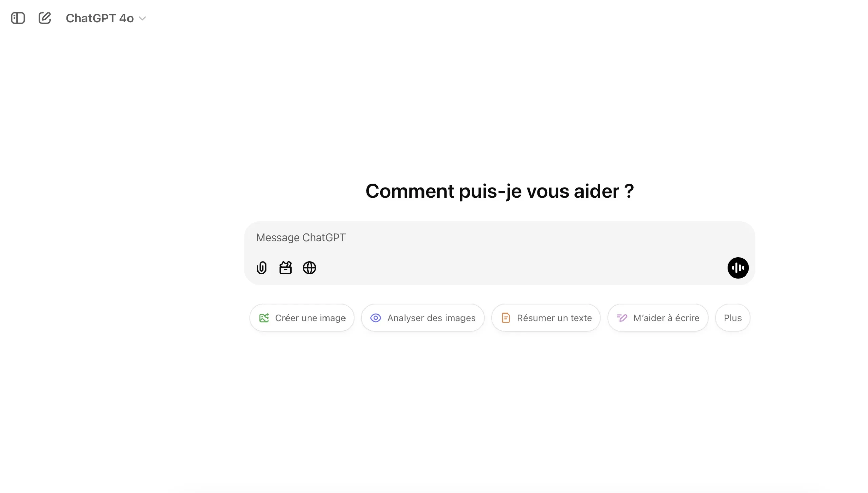This screenshot has height=493, width=868.
Task: Click the purple eye icon
Action: [x=376, y=318]
